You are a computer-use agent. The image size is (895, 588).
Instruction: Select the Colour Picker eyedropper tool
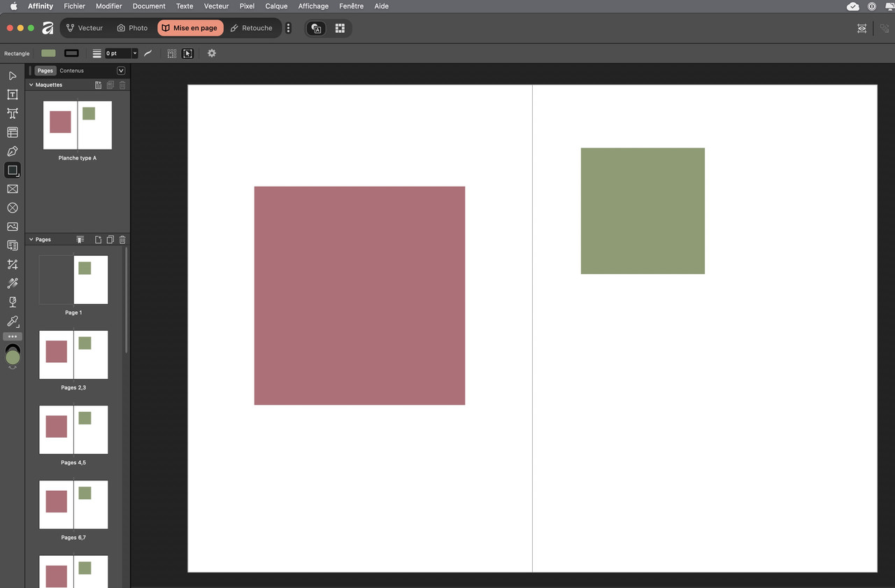click(x=13, y=321)
